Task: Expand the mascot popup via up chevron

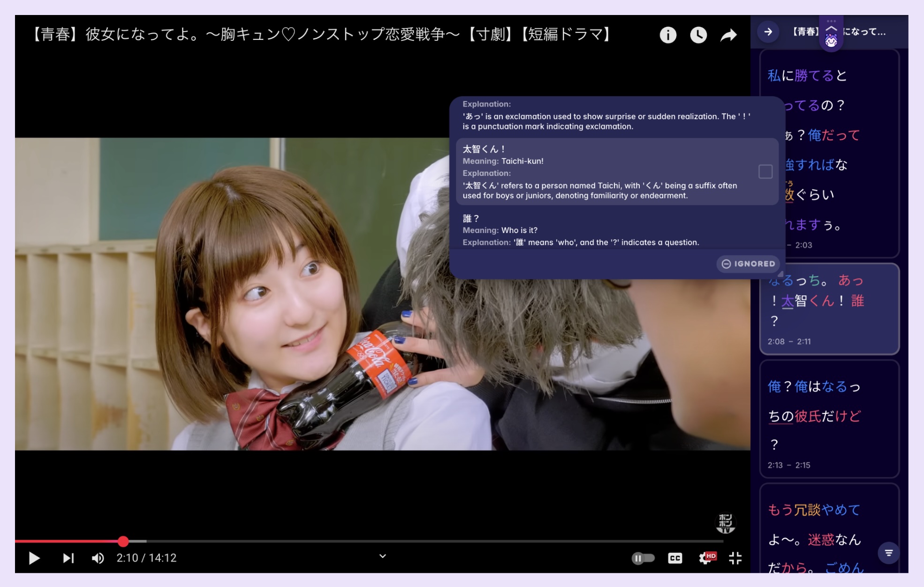Action: click(831, 29)
